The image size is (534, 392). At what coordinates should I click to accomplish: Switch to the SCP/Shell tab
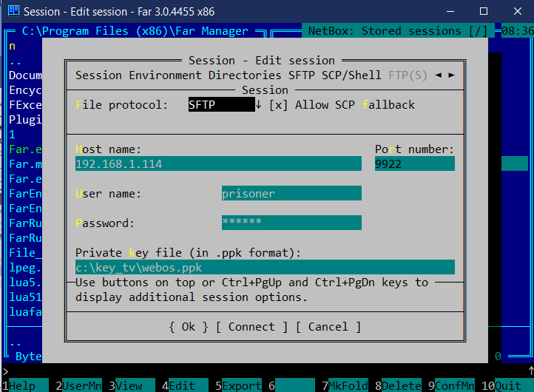[x=353, y=75]
